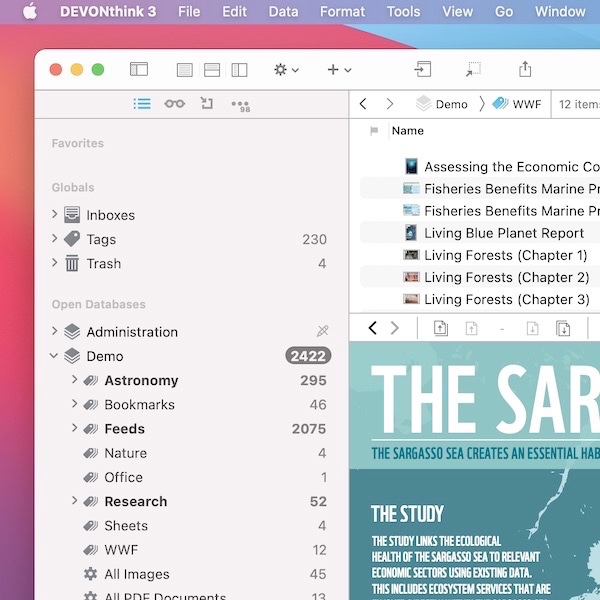Image resolution: width=600 pixels, height=600 pixels.
Task: Click the move-to-group toolbar icon
Action: pyautogui.click(x=423, y=69)
